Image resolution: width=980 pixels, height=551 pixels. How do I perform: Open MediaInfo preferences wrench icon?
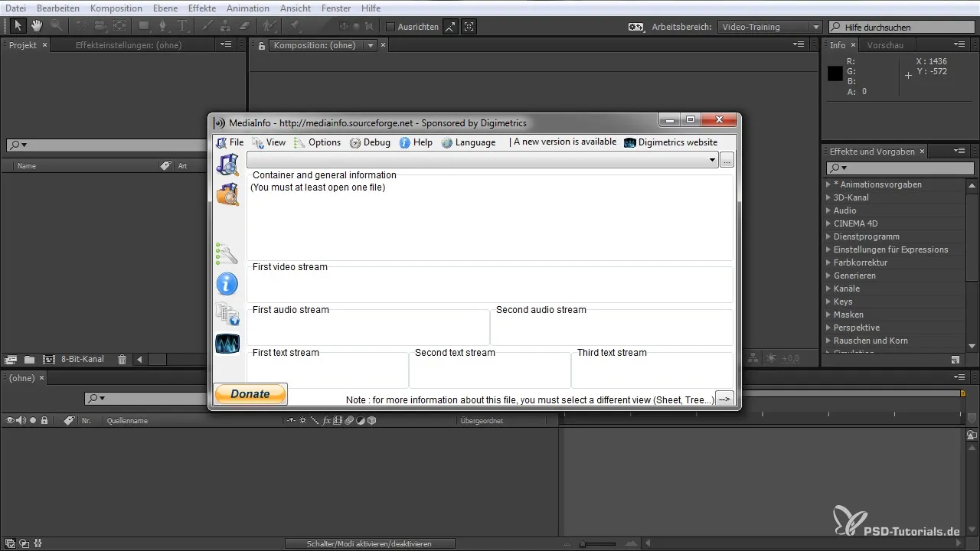coord(227,254)
